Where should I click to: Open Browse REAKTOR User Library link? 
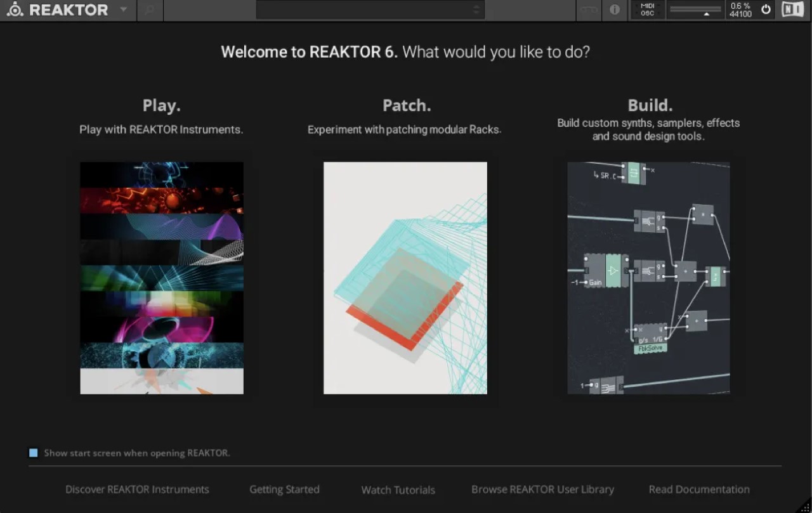542,490
